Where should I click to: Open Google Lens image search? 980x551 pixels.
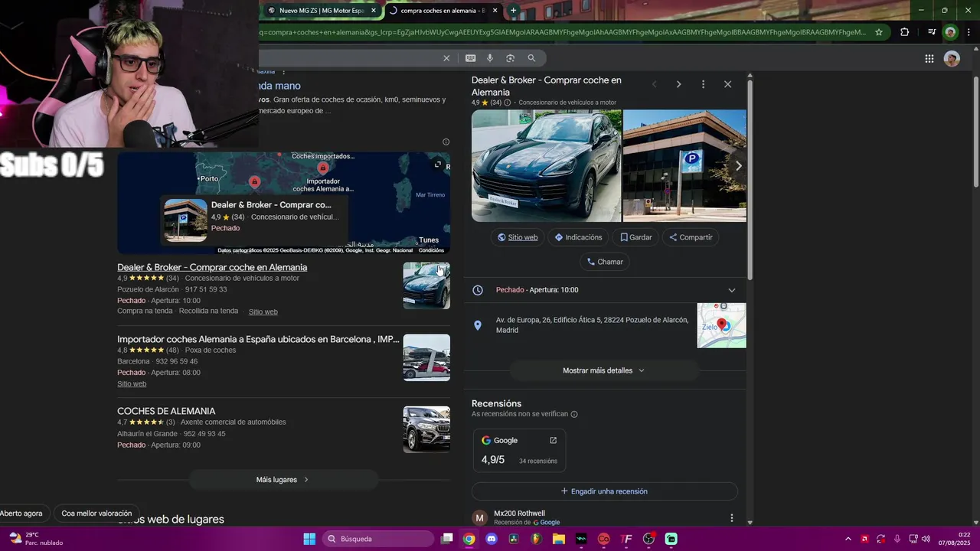click(510, 58)
